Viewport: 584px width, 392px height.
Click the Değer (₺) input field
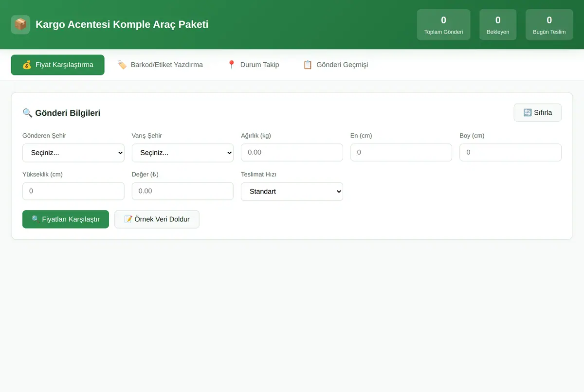point(182,191)
